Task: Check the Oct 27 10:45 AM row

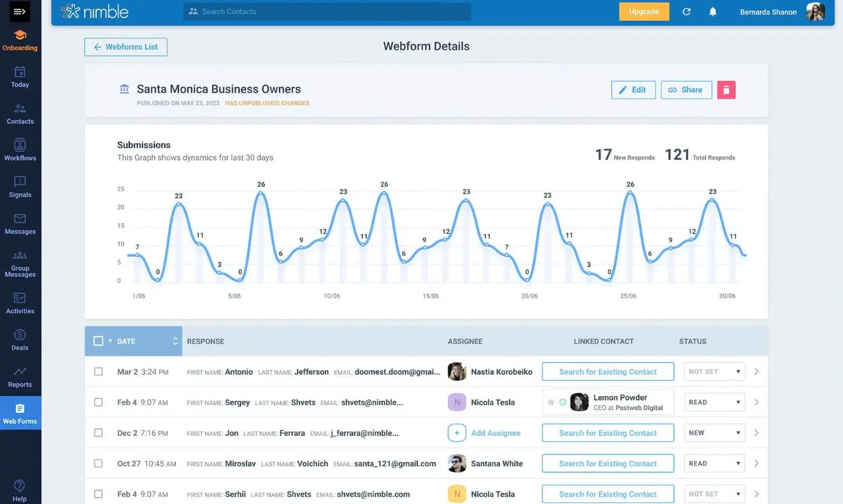Action: point(98,464)
